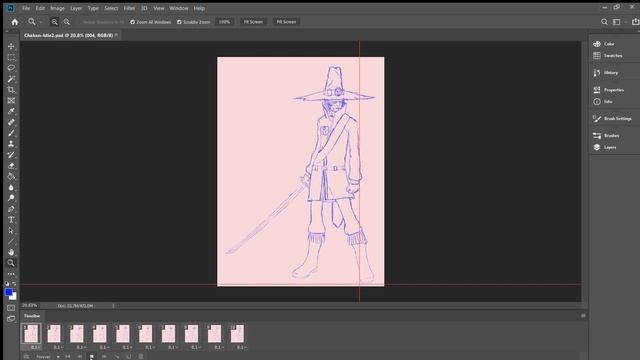Click the Fit Screen button
Image resolution: width=640 pixels, height=360 pixels.
[253, 22]
